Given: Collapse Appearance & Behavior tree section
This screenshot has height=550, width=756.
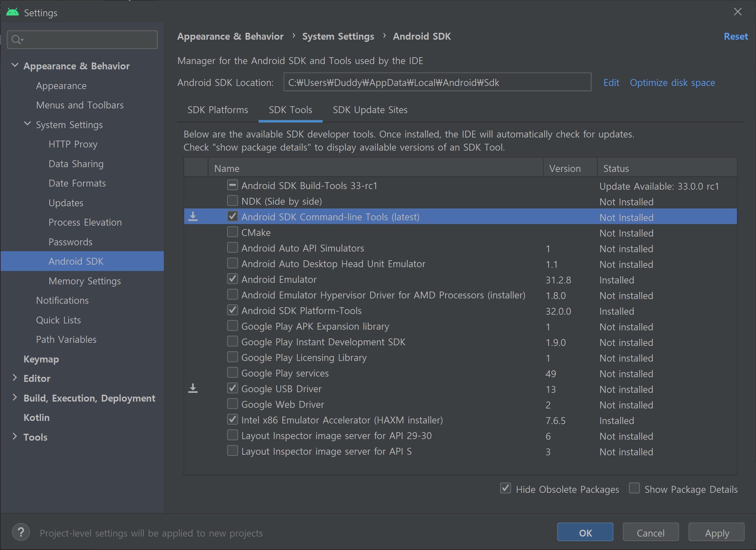Looking at the screenshot, I should tap(15, 65).
